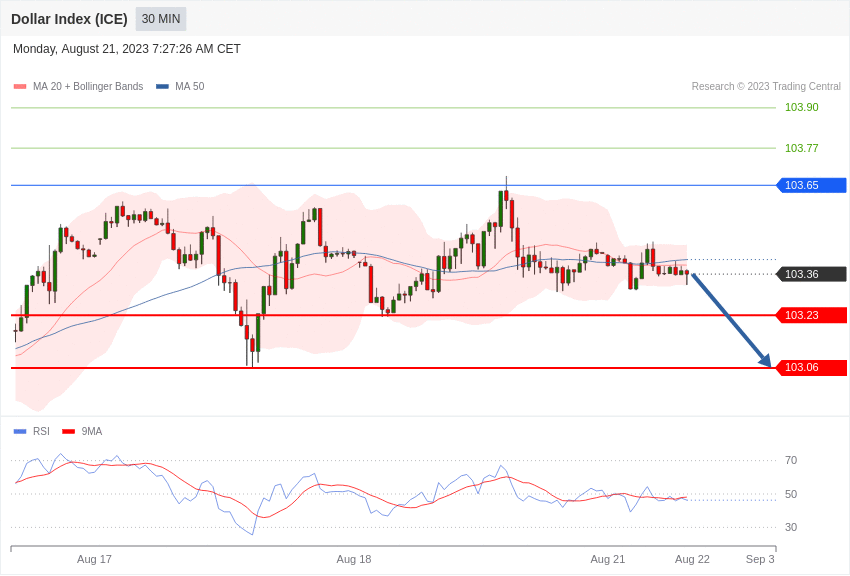Click the Dollar Index (ICE) title
This screenshot has height=576, width=850.
point(69,19)
